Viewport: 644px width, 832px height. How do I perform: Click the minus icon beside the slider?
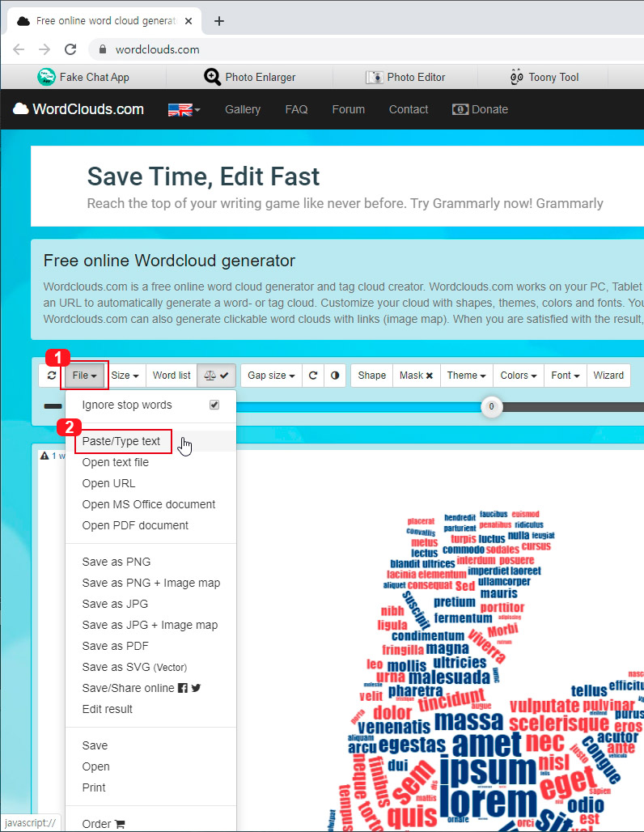(53, 406)
